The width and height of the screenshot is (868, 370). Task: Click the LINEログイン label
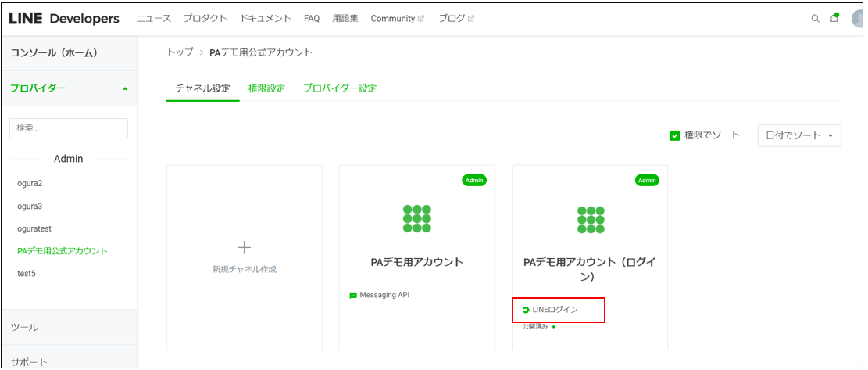point(555,311)
